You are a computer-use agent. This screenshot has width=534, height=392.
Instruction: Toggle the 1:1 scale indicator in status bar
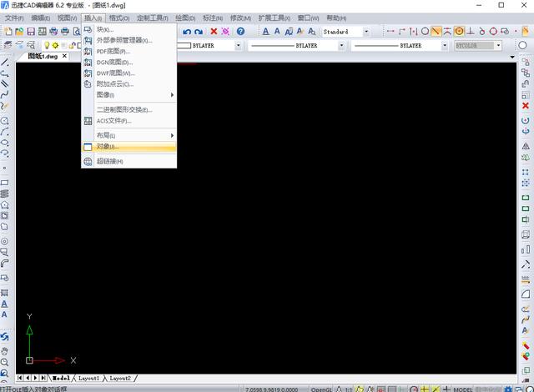pos(349,389)
